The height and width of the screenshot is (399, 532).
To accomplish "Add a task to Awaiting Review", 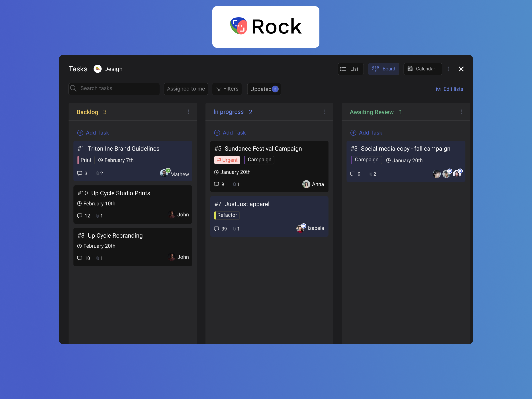I will [x=366, y=133].
